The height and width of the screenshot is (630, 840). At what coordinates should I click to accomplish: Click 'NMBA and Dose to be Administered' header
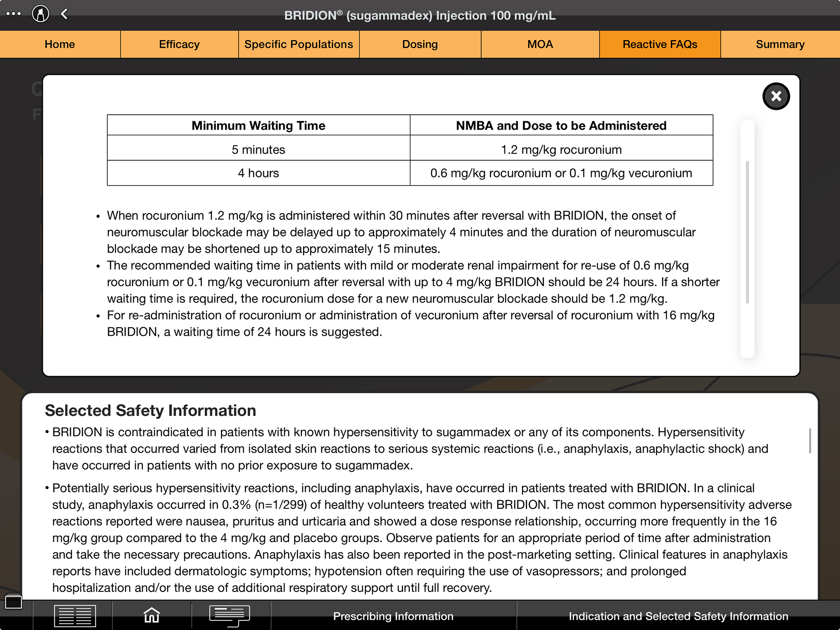tap(561, 126)
